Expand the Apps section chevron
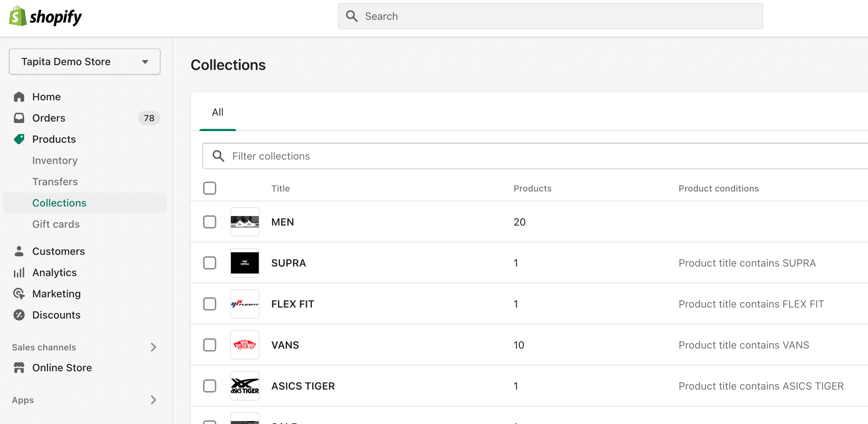This screenshot has width=868, height=424. 153,400
